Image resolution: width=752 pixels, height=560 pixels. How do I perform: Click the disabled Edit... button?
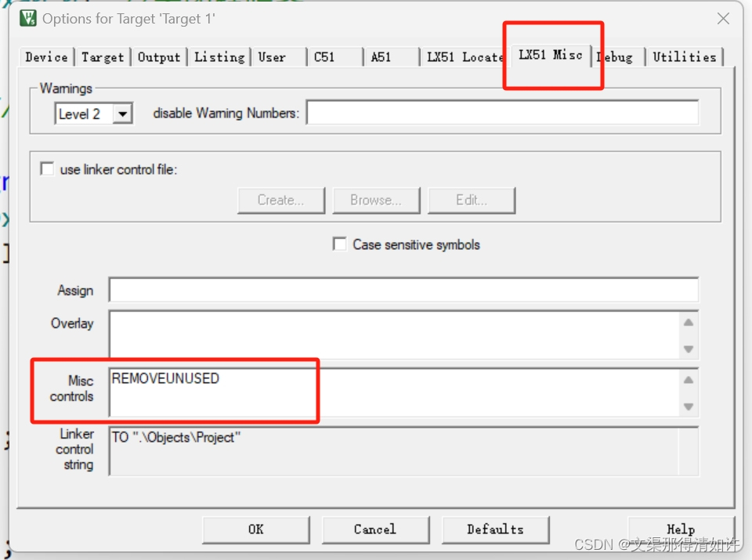[x=472, y=200]
